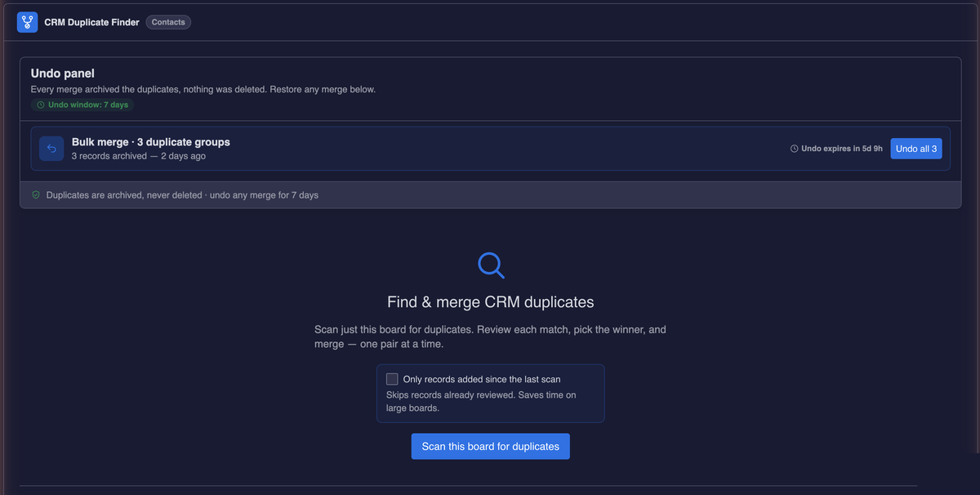Click the Contacts badge in the header
Image resolution: width=980 pixels, height=495 pixels.
168,22
